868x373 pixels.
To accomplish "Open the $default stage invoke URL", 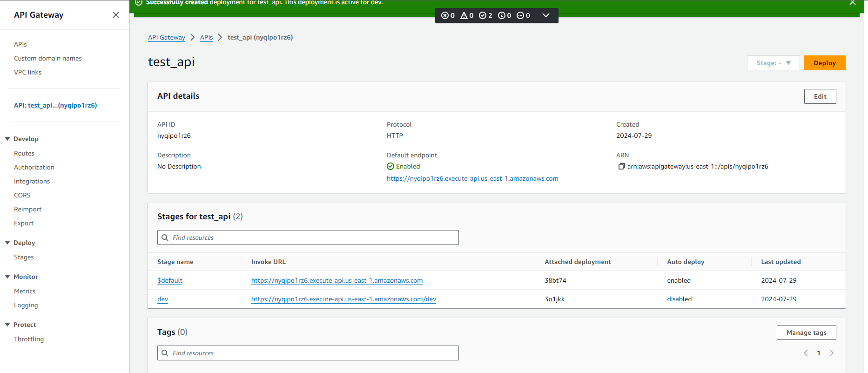I will [x=337, y=280].
